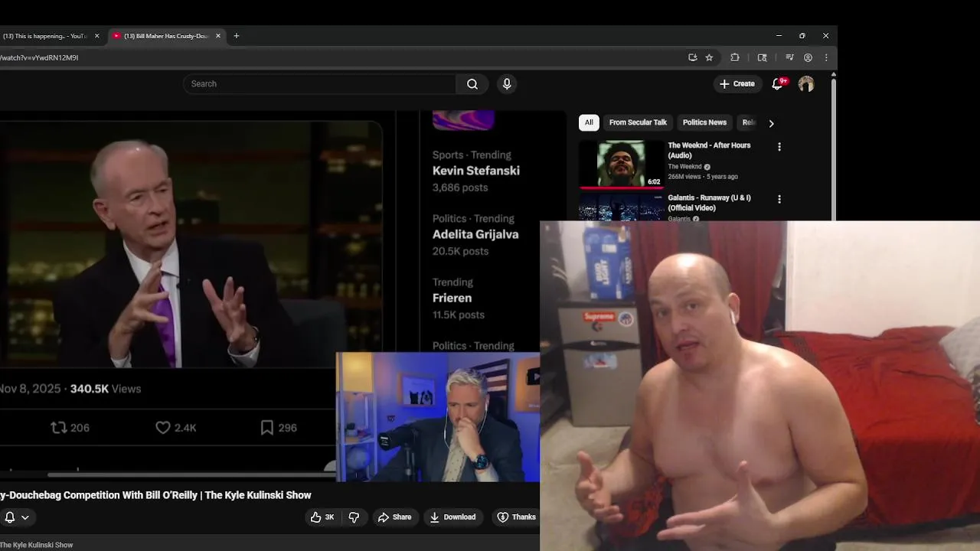
Task: Click the tab search icon in Chrome toolbar
Action: click(x=763, y=57)
